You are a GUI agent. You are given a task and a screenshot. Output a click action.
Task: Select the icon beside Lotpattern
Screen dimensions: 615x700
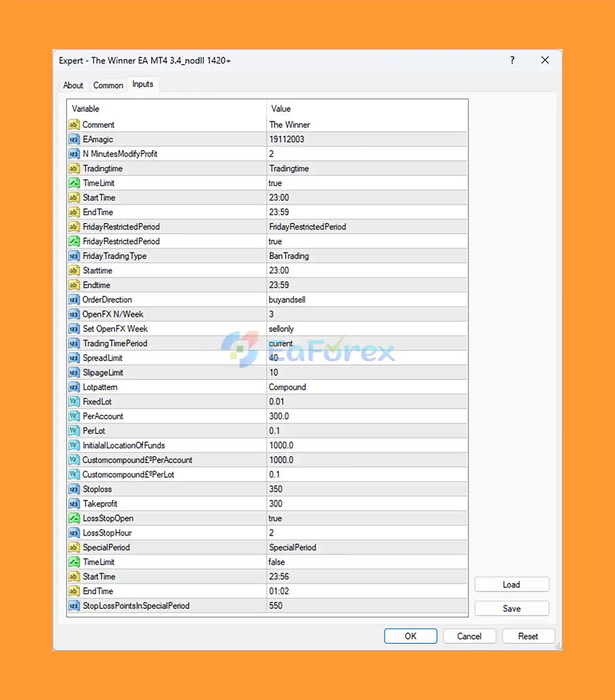pyautogui.click(x=74, y=387)
